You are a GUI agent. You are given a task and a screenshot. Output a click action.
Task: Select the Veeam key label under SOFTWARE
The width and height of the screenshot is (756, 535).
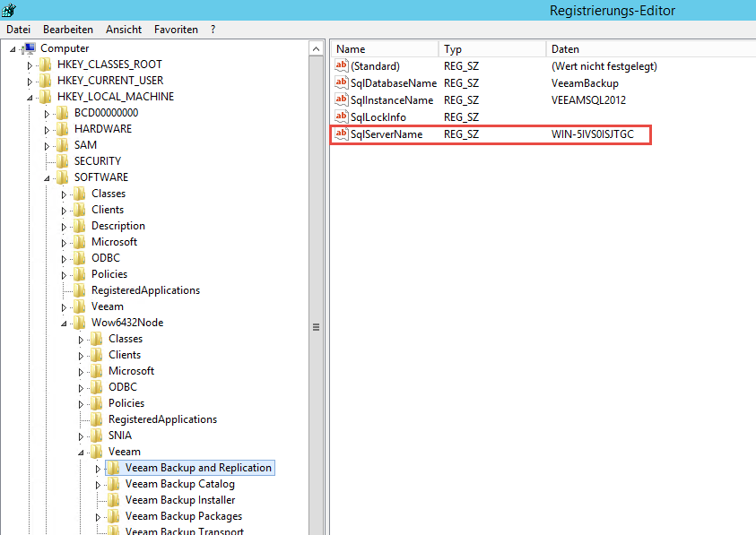(108, 306)
